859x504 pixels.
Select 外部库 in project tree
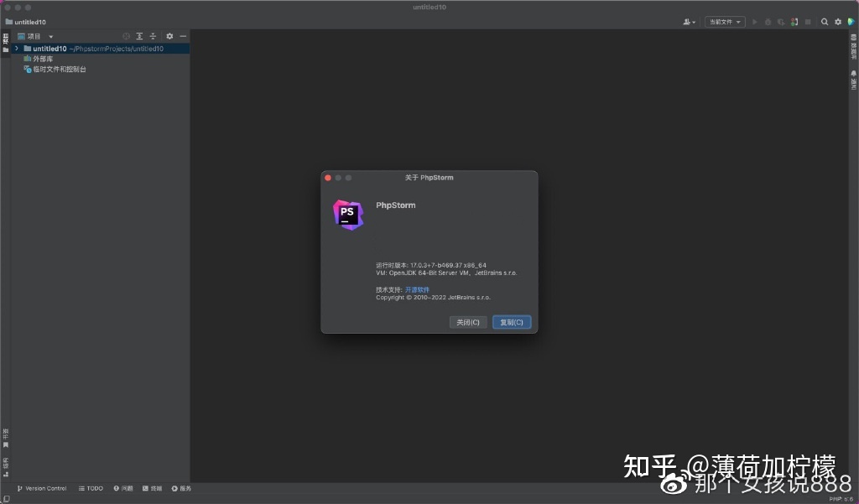pyautogui.click(x=39, y=59)
